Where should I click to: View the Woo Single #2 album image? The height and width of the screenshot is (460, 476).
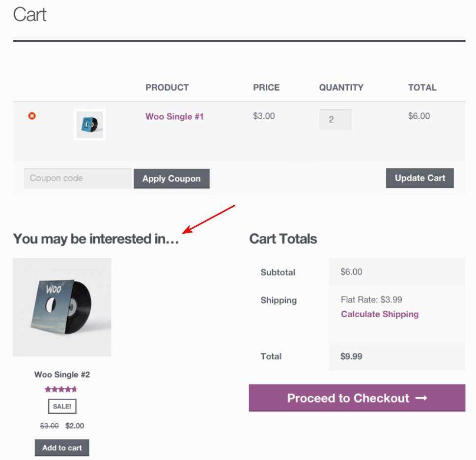pyautogui.click(x=62, y=307)
